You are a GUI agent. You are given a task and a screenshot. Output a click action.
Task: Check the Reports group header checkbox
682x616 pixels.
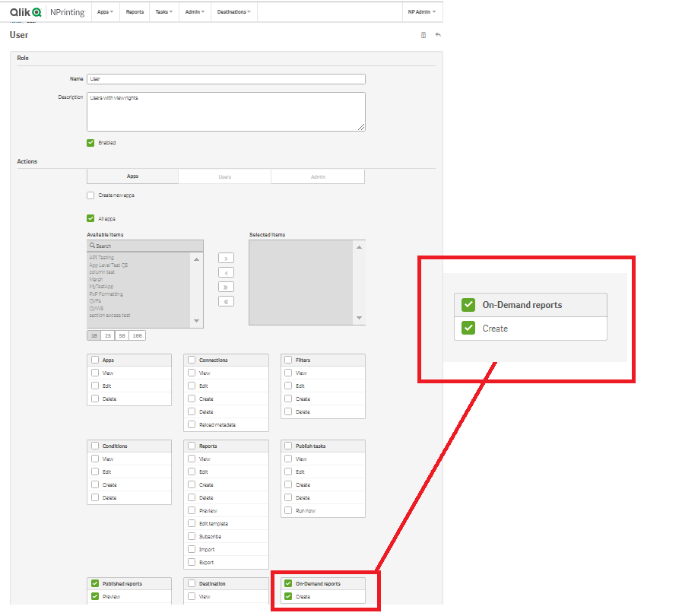(192, 446)
